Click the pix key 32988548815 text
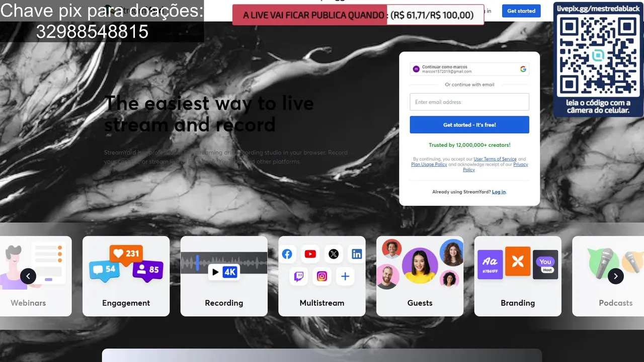Viewport: 644px width, 362px height. click(x=92, y=32)
